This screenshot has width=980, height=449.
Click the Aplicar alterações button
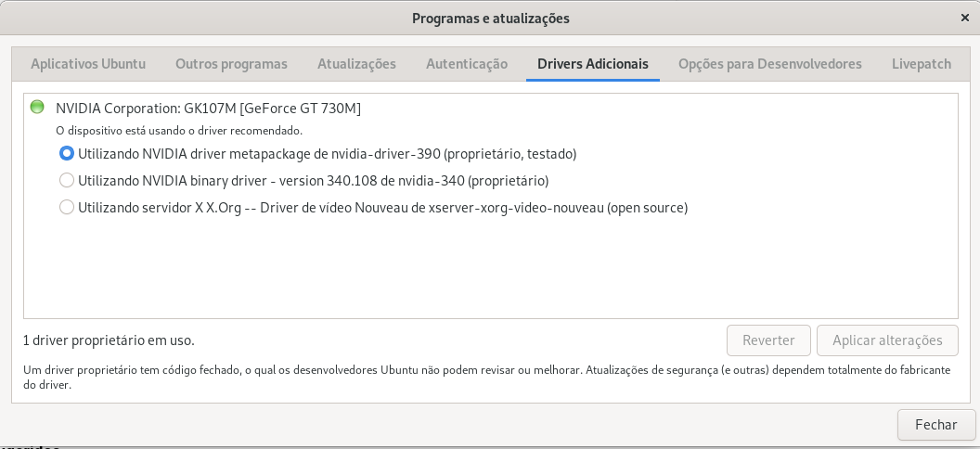(887, 340)
